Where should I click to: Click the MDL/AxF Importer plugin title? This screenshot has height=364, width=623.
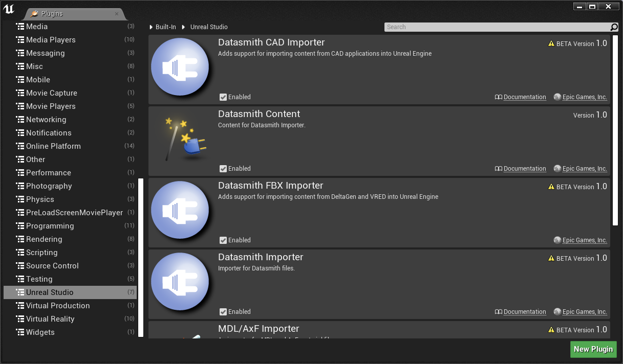point(259,329)
